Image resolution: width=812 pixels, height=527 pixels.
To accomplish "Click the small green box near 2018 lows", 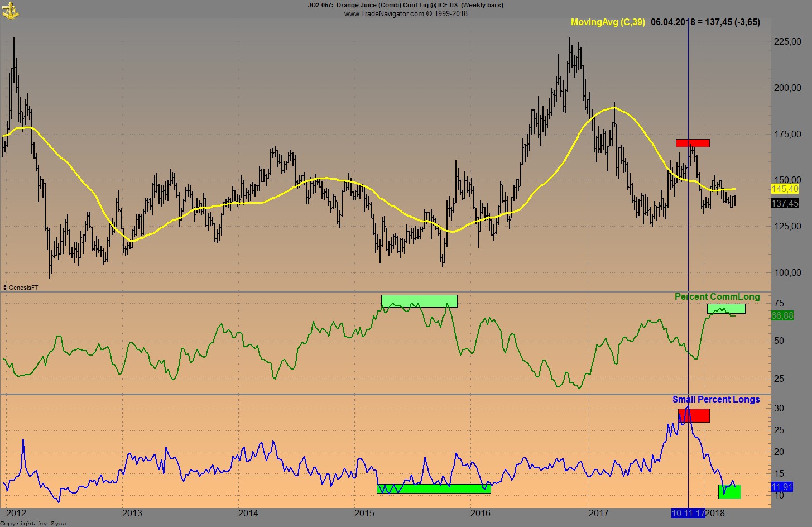I will pos(729,491).
